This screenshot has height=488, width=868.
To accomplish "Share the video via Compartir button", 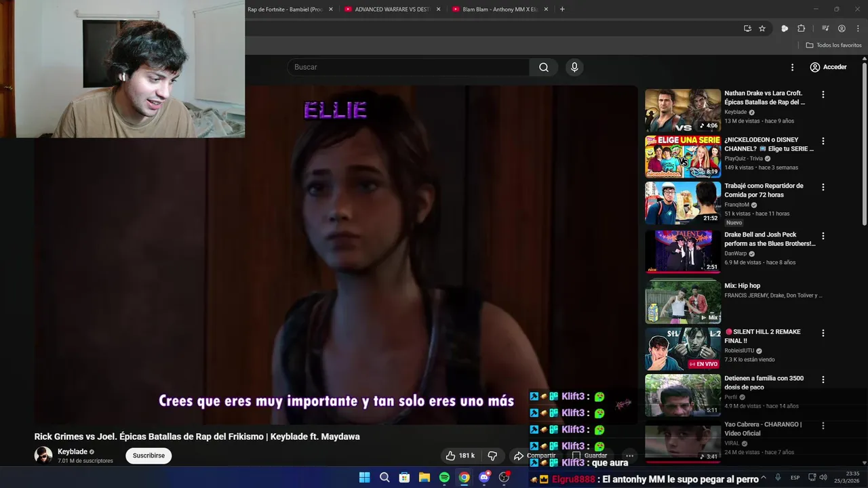I will tap(534, 455).
